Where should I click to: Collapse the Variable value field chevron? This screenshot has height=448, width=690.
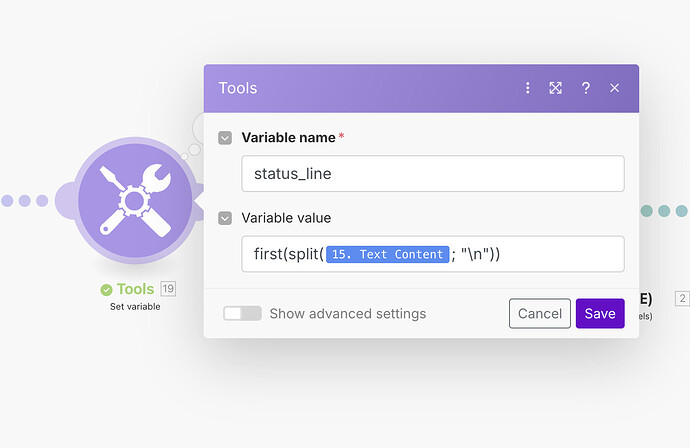[226, 218]
